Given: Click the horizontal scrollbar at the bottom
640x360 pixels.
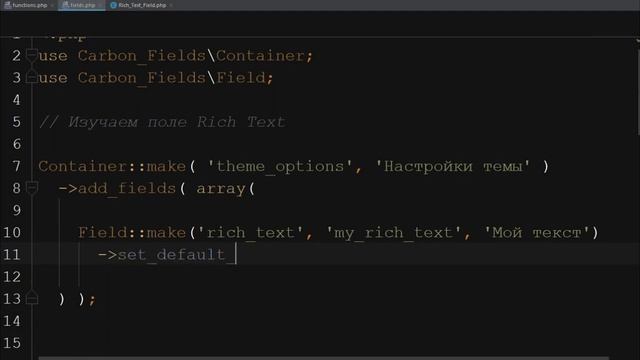Looking at the screenshot, I should point(323,358).
